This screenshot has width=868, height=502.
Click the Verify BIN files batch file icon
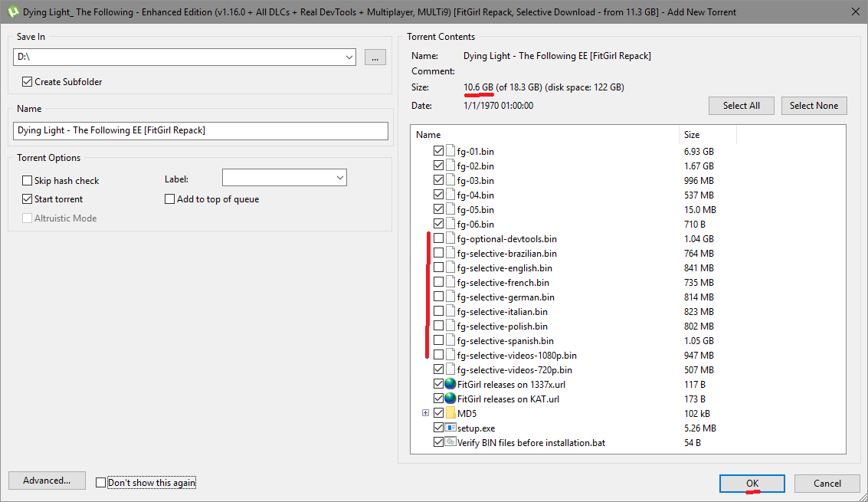point(450,443)
